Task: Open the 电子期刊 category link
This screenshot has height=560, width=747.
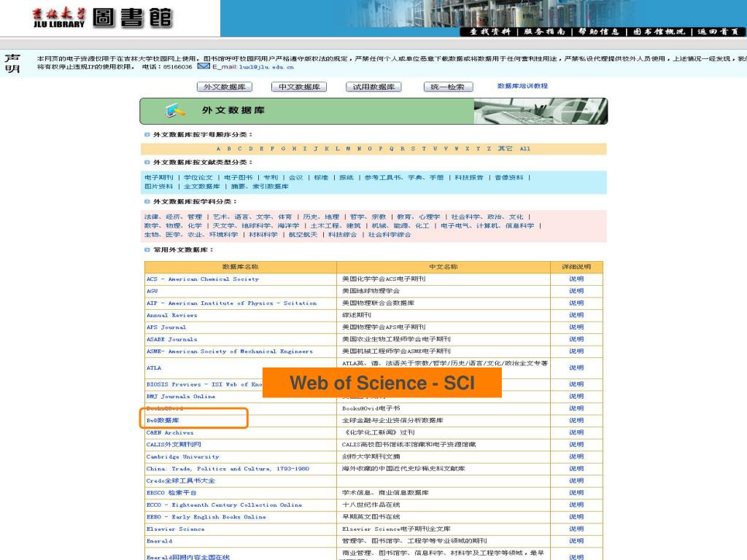Action: [x=159, y=177]
